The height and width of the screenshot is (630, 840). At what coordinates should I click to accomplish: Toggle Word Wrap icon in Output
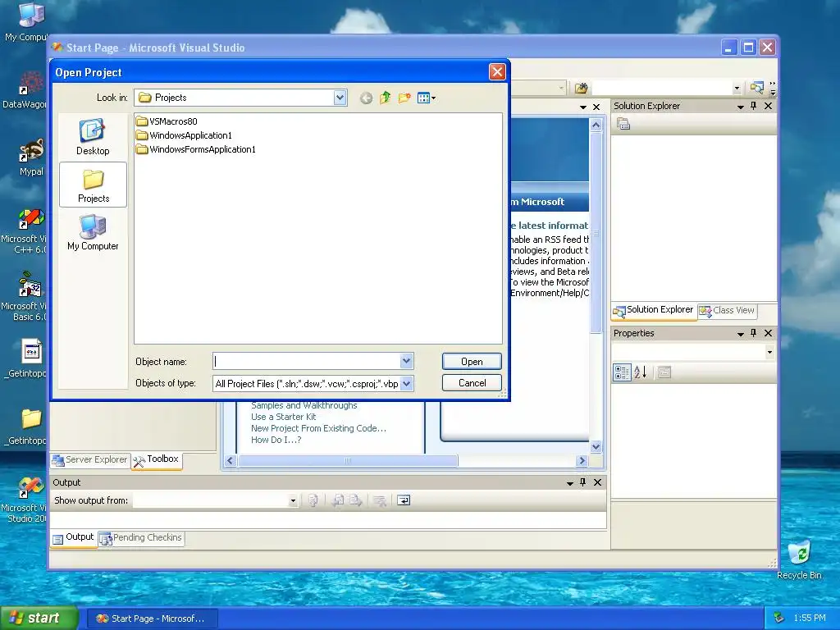pyautogui.click(x=404, y=501)
